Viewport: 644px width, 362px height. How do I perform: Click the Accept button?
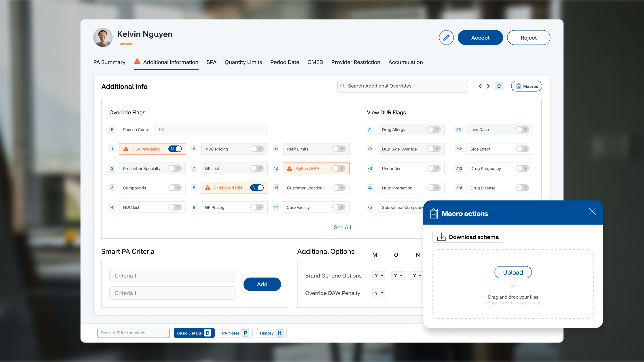[x=480, y=38]
